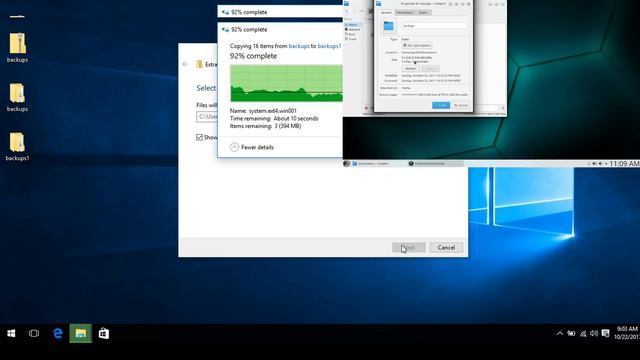
Task: Toggle the 'Show' checkbox in the Extract wizard
Action: [x=199, y=137]
